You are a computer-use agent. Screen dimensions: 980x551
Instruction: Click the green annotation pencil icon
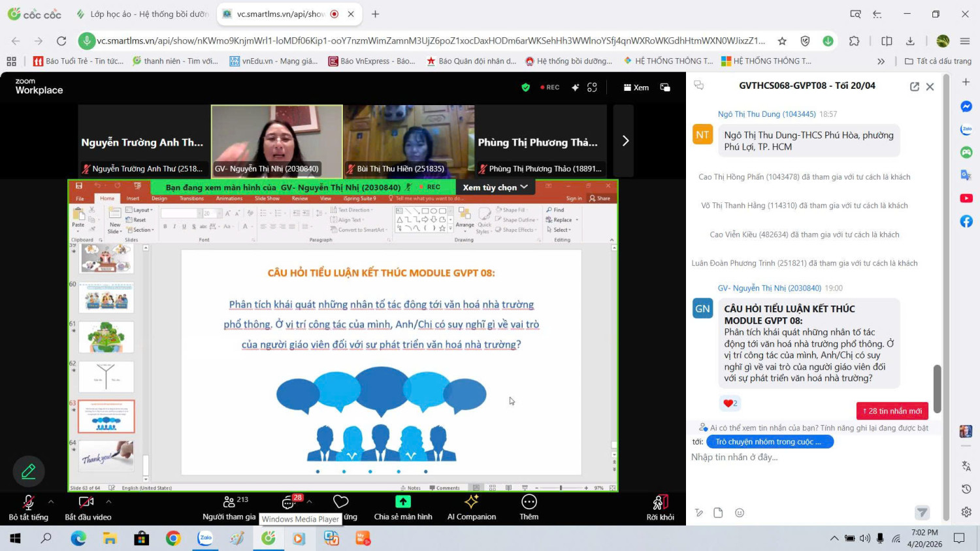coord(29,471)
